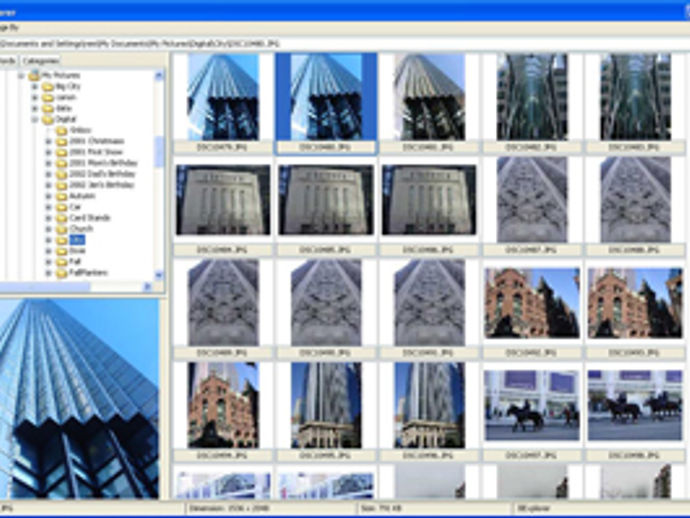Viewport: 690px width, 518px height.
Task: Click the 2002 Jen's Birthday folder icon
Action: click(62, 185)
